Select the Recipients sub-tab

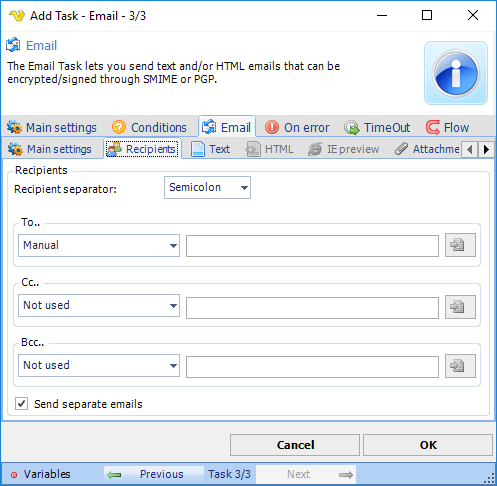pos(143,149)
